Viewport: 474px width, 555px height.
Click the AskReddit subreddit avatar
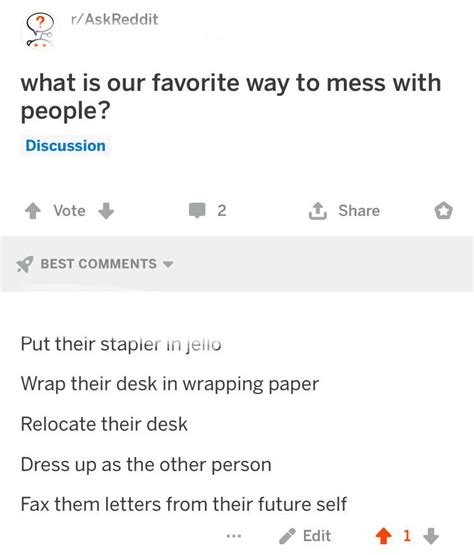39,30
